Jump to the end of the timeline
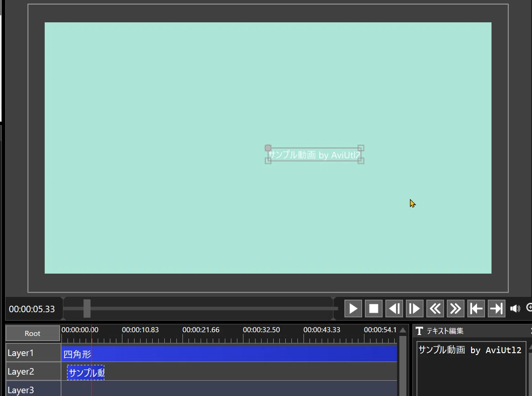 [x=496, y=309]
